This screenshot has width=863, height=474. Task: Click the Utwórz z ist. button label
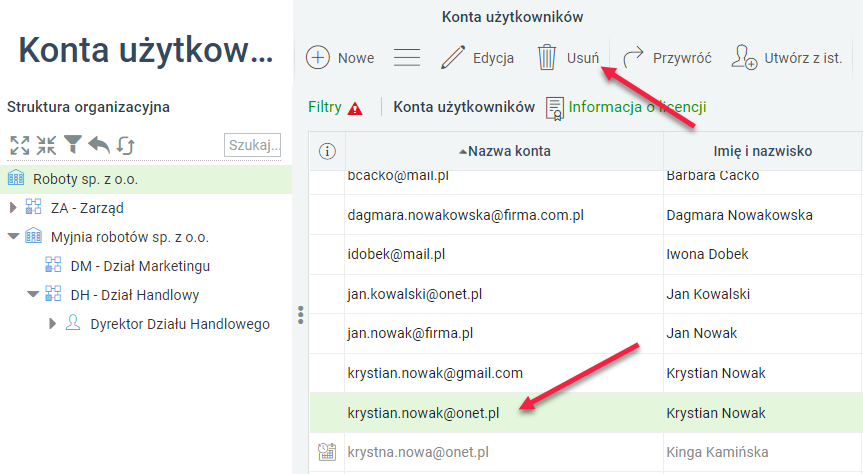coord(803,58)
